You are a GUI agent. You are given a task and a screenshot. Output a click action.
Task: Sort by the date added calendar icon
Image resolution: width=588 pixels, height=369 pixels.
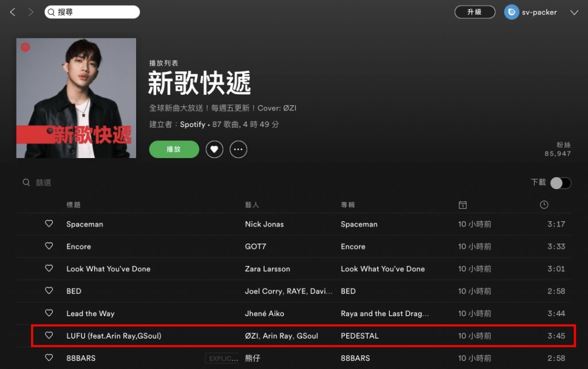coord(463,205)
